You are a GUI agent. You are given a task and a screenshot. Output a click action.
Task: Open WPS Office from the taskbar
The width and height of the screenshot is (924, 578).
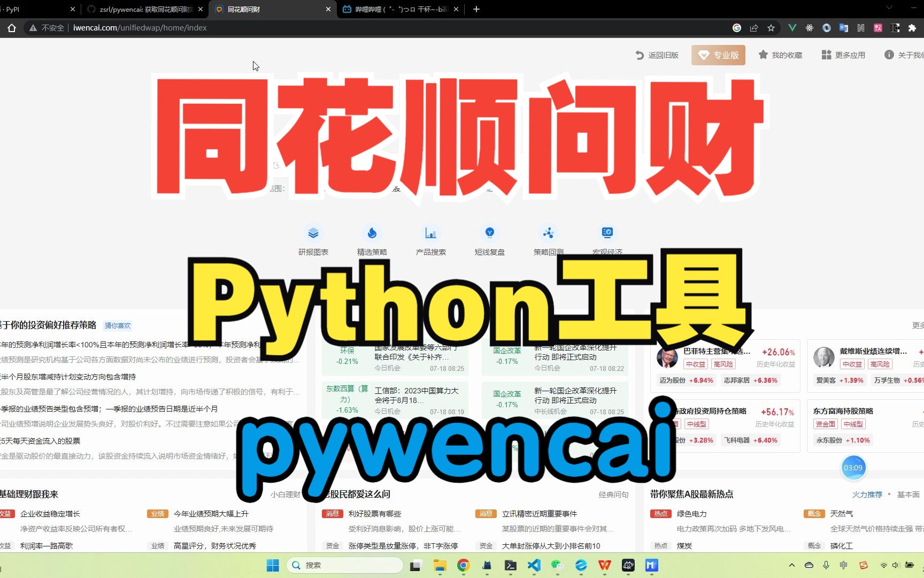(605, 565)
